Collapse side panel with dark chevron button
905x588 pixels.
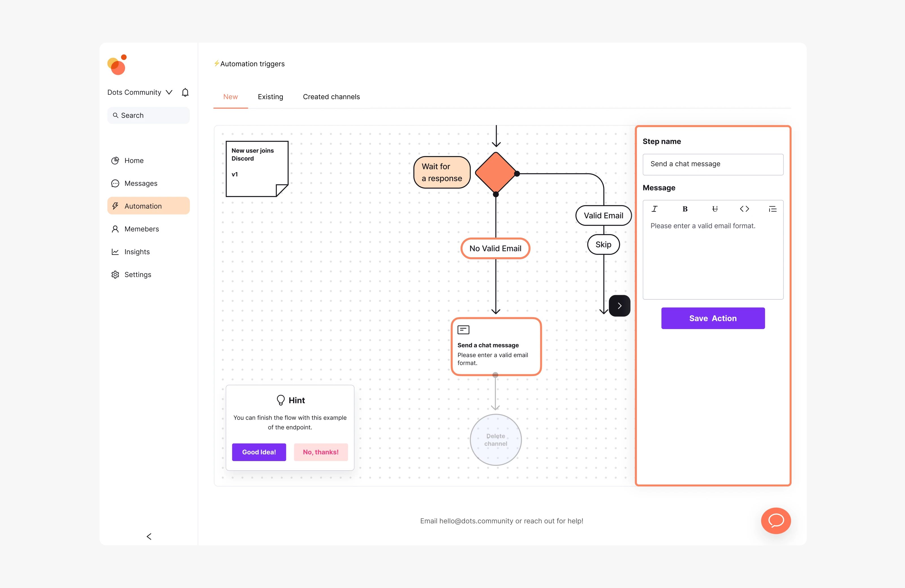pos(619,306)
